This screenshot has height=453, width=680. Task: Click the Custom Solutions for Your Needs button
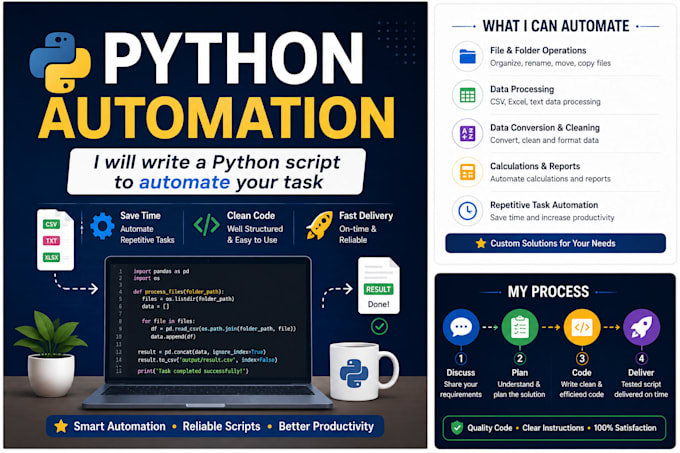click(x=556, y=243)
